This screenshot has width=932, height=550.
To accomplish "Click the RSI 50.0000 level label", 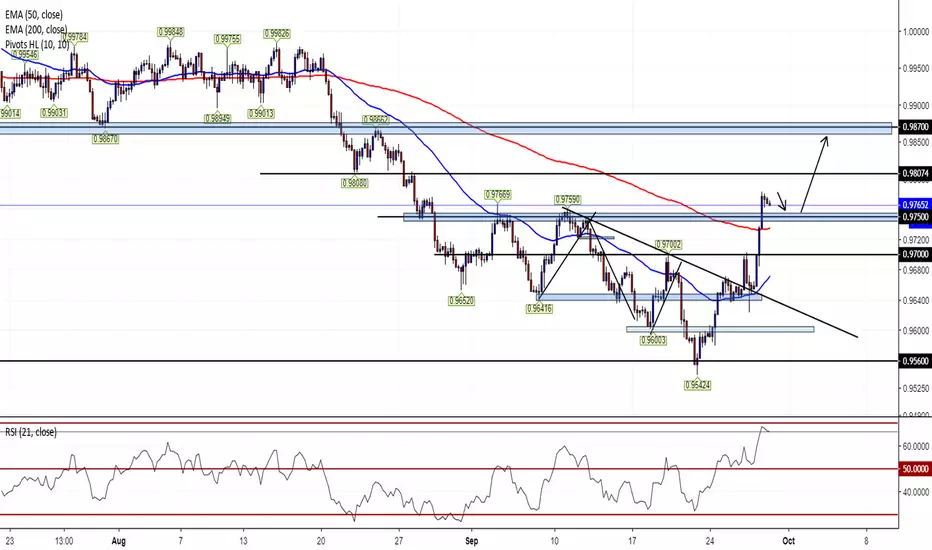I will tap(915, 469).
